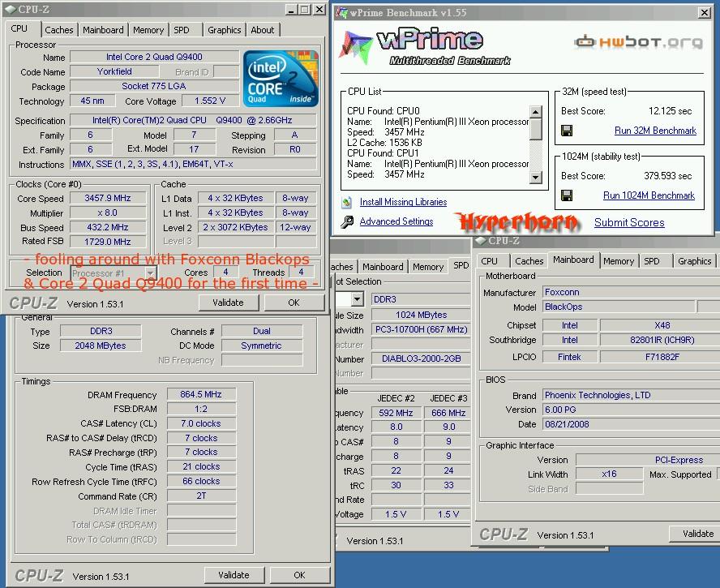Image resolution: width=720 pixels, height=588 pixels.
Task: Click the HWBOT.org logo
Action: click(x=638, y=42)
